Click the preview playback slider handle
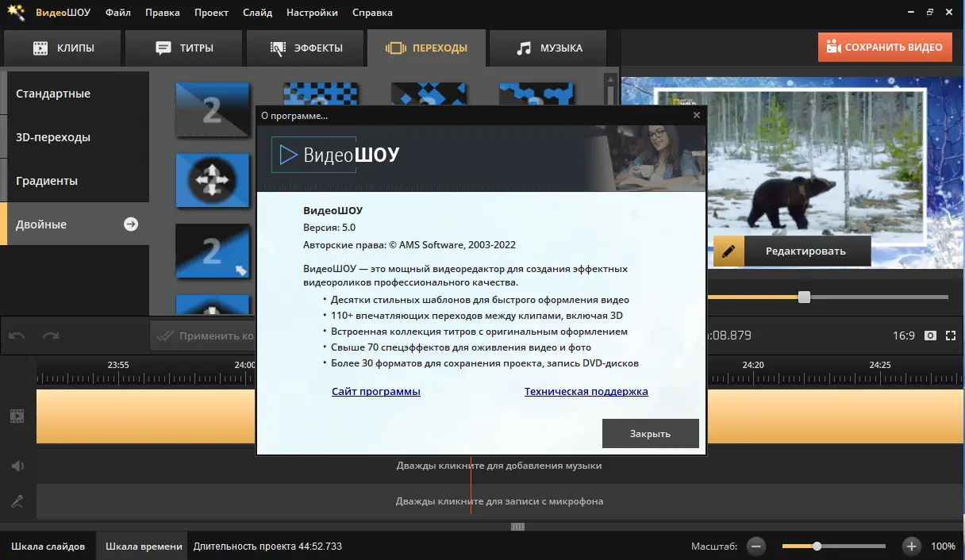Screen dimensions: 965x560 (x=804, y=297)
